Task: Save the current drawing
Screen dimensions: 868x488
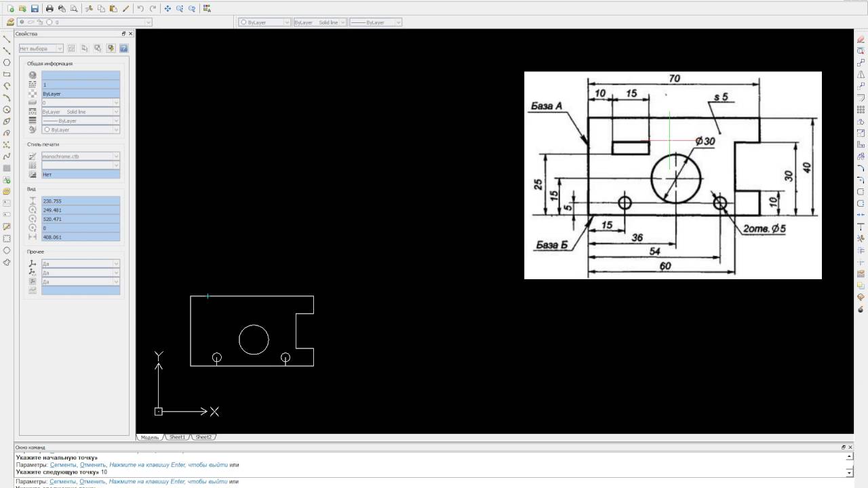Action: click(35, 9)
